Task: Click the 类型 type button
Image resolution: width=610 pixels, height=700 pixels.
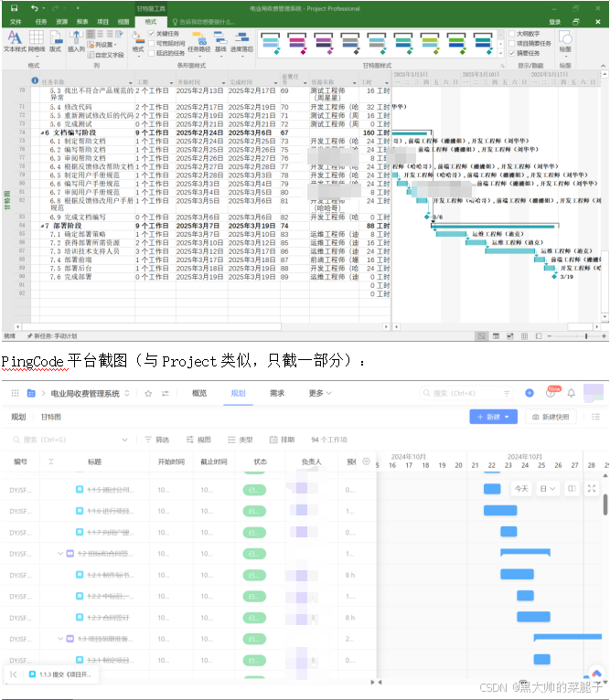Action: 241,440
